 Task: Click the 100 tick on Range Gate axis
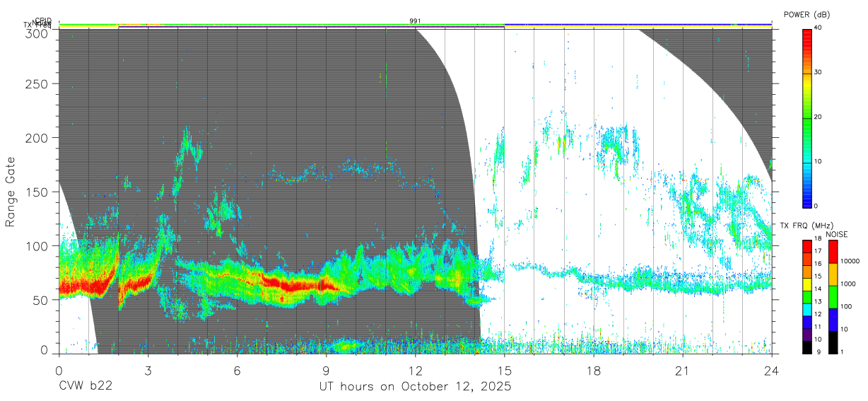(37, 246)
